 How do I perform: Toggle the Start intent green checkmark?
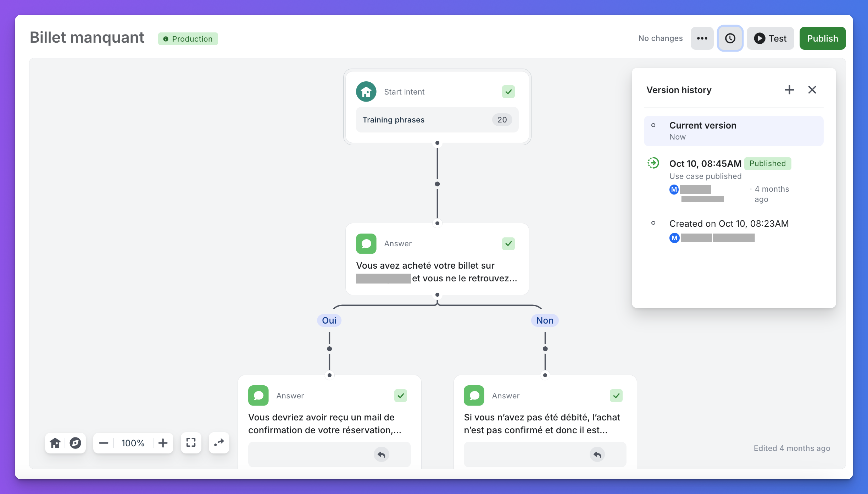508,92
